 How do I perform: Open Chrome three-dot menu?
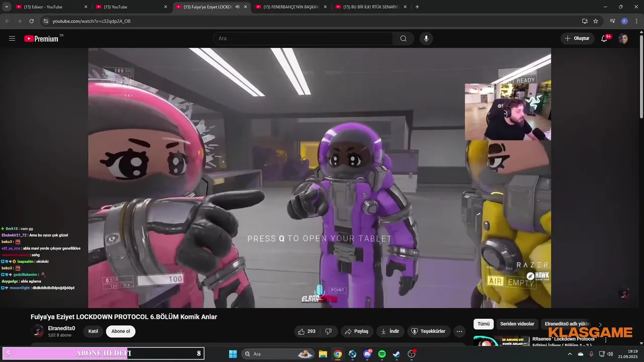pyautogui.click(x=637, y=21)
